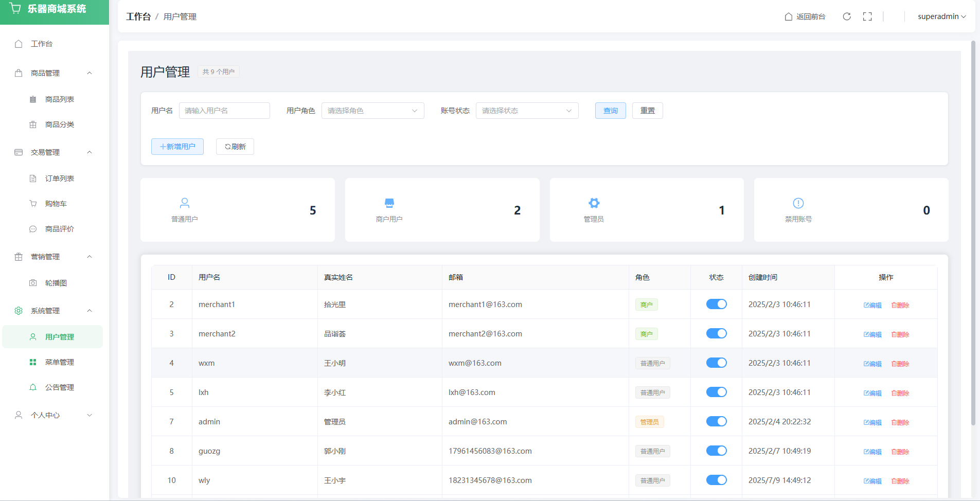Click the vertical scrollbar on right side
This screenshot has width=980, height=501.
pos(973,231)
